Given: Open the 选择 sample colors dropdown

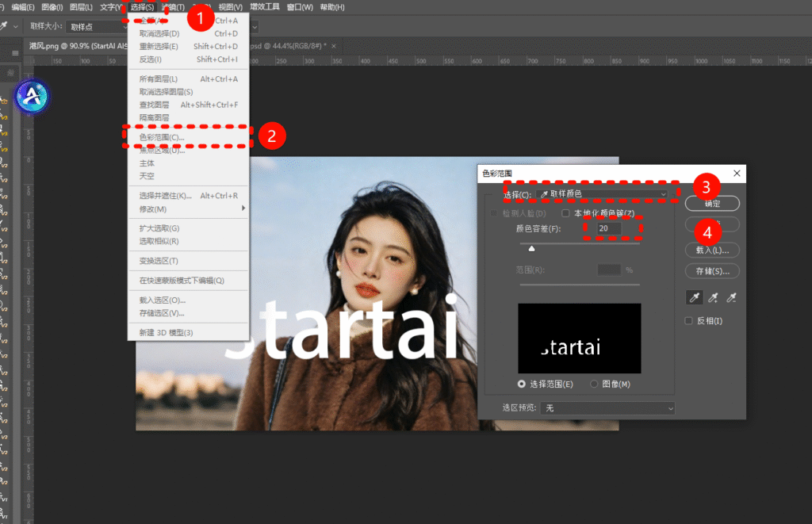Looking at the screenshot, I should coord(603,193).
